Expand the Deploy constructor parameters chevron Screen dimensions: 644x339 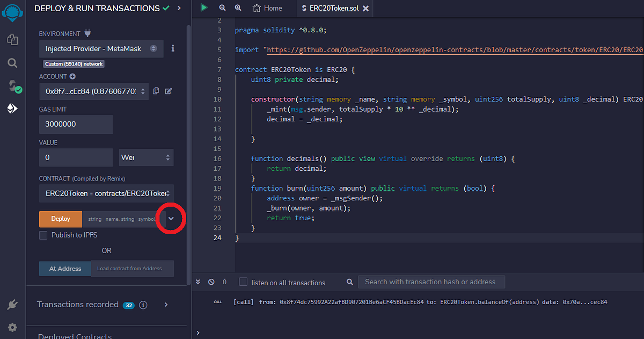click(x=171, y=219)
